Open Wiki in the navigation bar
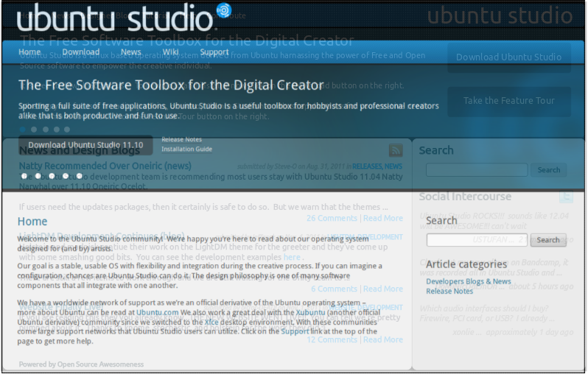The width and height of the screenshot is (588, 374). point(171,52)
